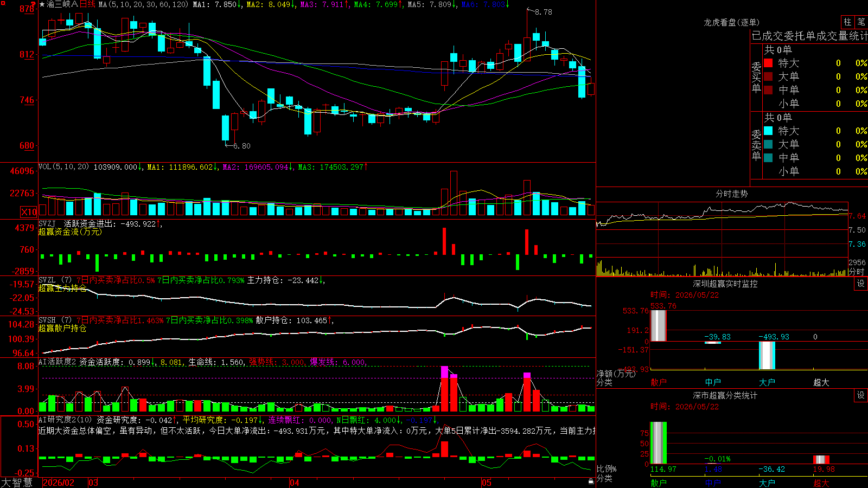
Task: Click the 大智慧 logo in the bottom-left
Action: coord(17,483)
